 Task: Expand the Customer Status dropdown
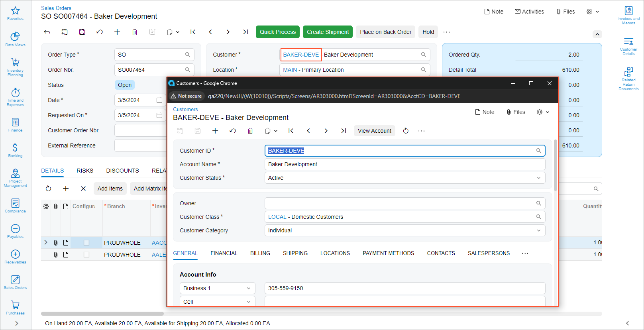[538, 178]
